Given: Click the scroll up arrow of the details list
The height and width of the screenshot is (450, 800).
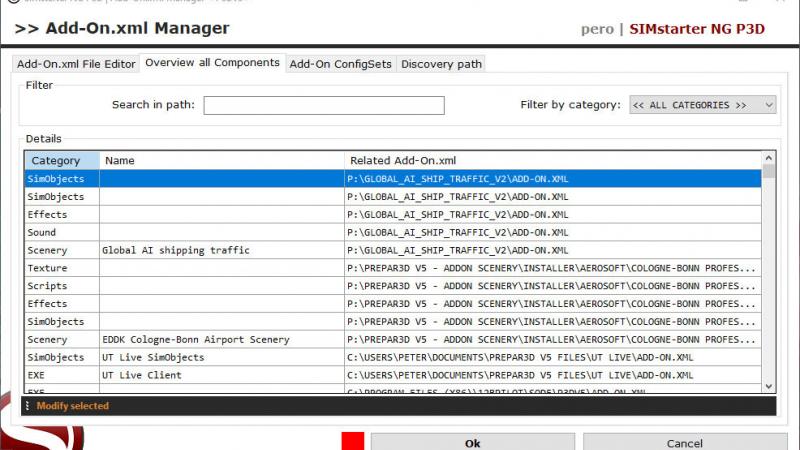Looking at the screenshot, I should (768, 158).
